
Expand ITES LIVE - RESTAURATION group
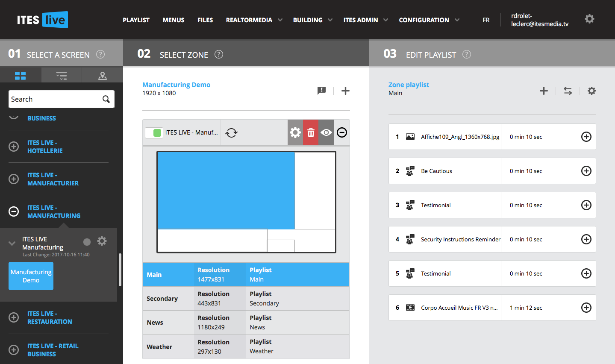14,317
